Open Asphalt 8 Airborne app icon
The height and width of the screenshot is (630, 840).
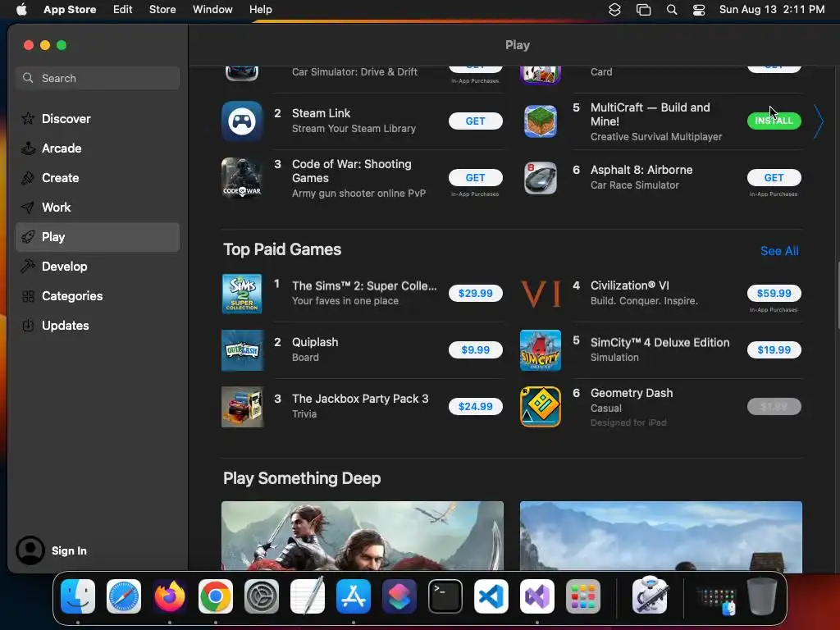tap(540, 178)
